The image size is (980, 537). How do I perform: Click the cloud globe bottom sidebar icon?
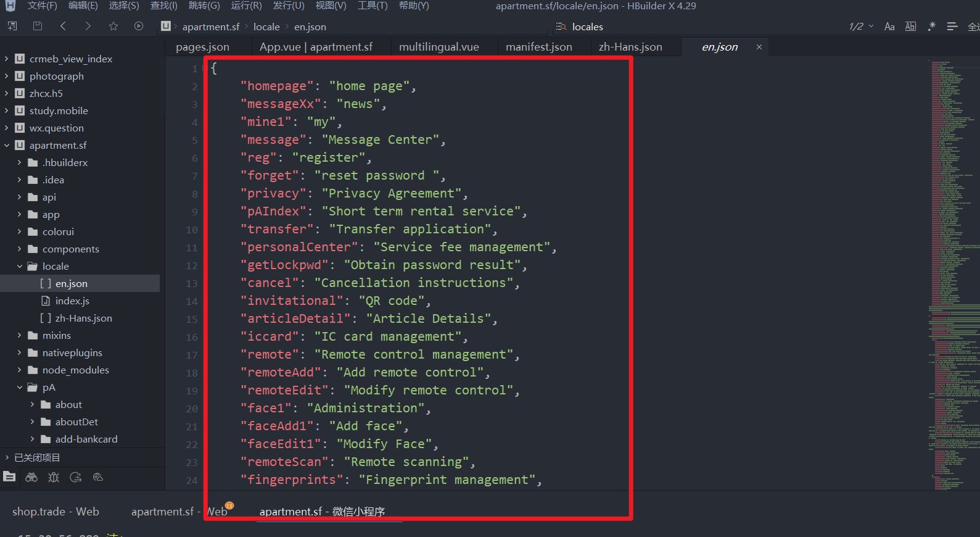coord(98,477)
